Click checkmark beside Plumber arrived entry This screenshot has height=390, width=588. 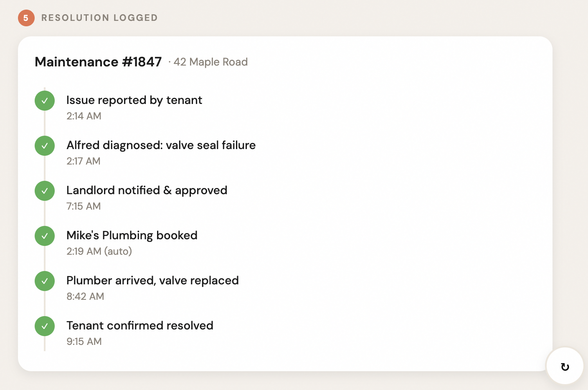pyautogui.click(x=45, y=281)
